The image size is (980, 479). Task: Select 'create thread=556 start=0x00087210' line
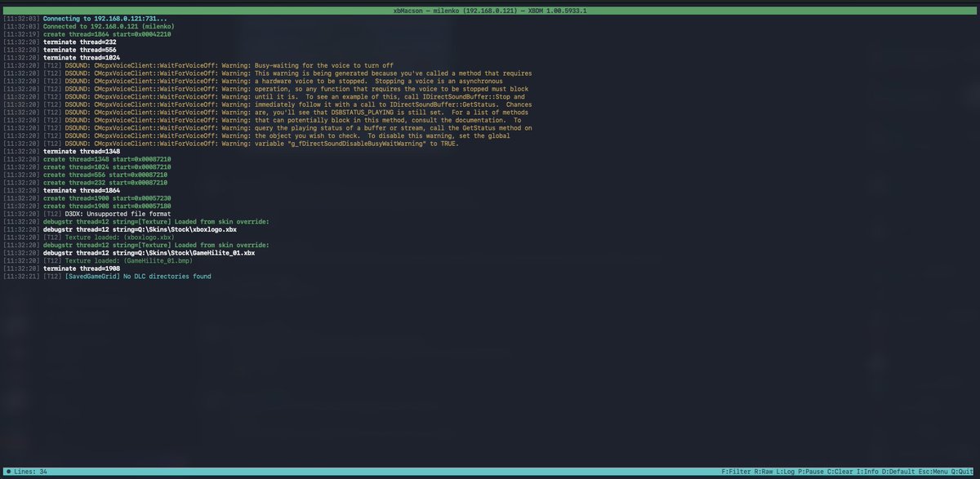(105, 175)
